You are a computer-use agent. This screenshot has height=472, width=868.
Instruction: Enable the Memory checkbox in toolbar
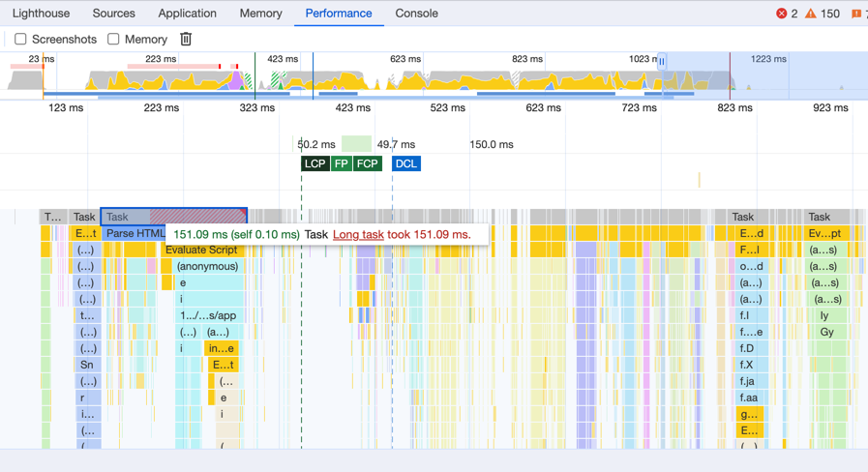point(113,39)
